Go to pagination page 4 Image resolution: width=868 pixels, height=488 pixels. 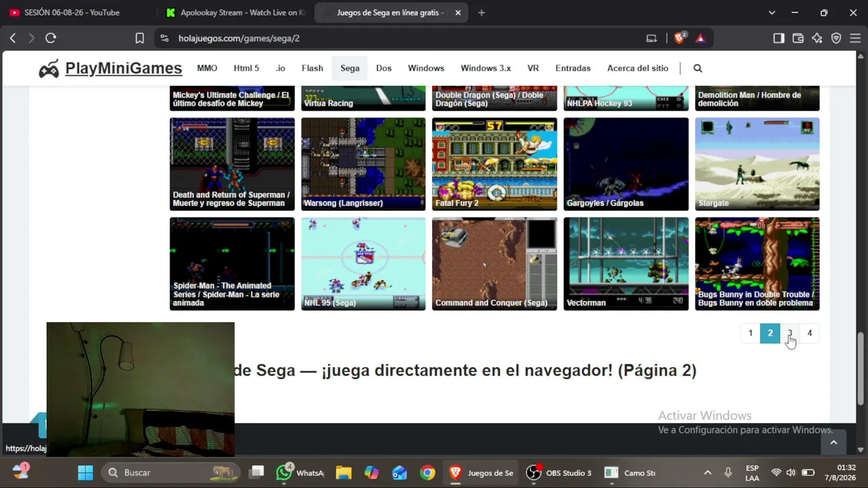tap(809, 333)
